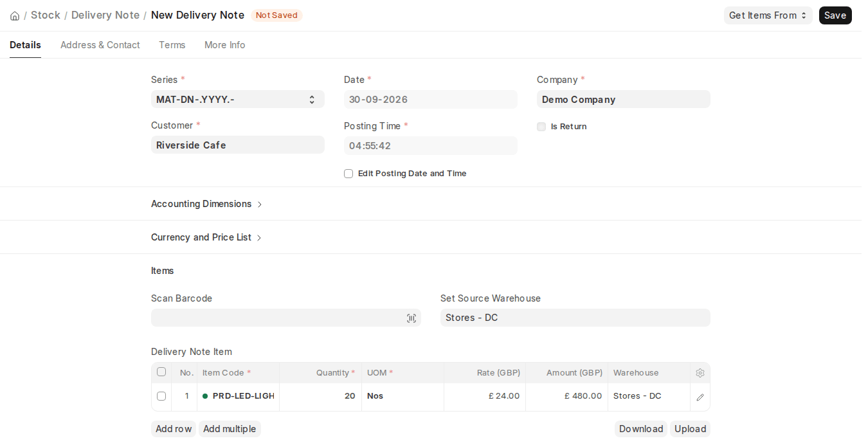Open the Terms tab
Screen dimensions: 868x445
click(172, 45)
